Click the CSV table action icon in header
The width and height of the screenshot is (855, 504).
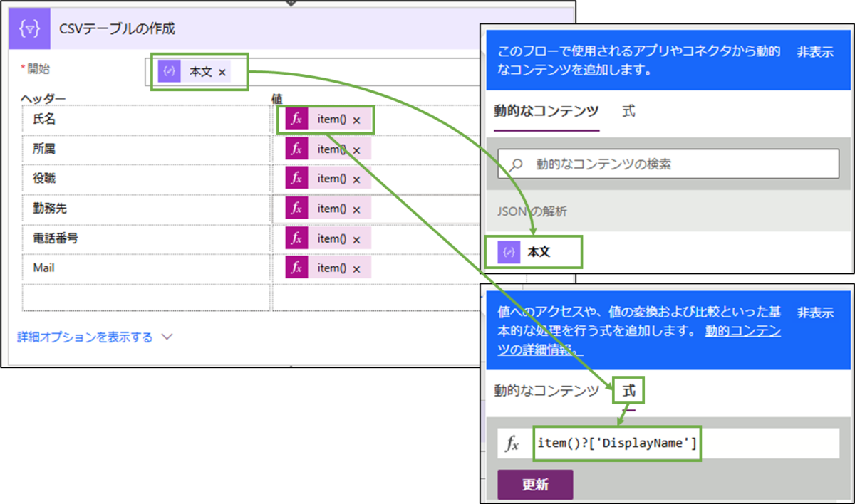point(28,28)
